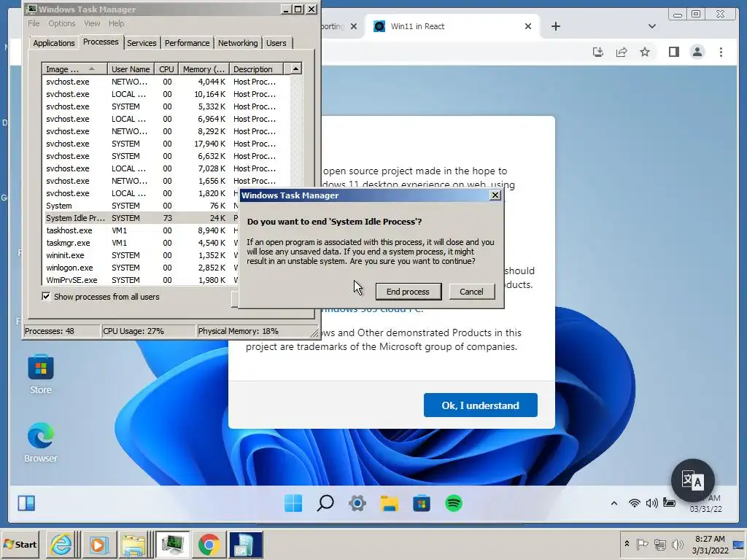The width and height of the screenshot is (747, 560).
Task: Sort by the Memory column header
Action: pyautogui.click(x=204, y=69)
